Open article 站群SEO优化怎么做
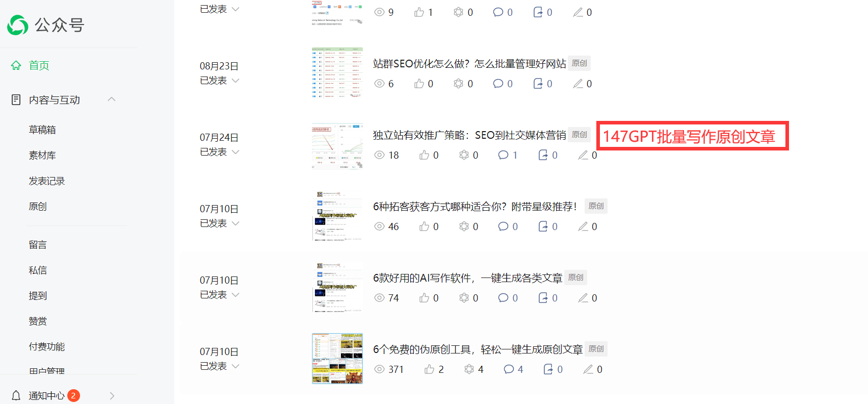The width and height of the screenshot is (868, 404). (x=469, y=64)
